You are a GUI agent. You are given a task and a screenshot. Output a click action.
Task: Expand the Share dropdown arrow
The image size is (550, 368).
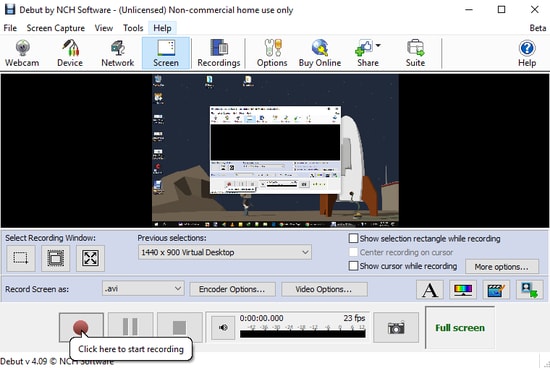(378, 45)
